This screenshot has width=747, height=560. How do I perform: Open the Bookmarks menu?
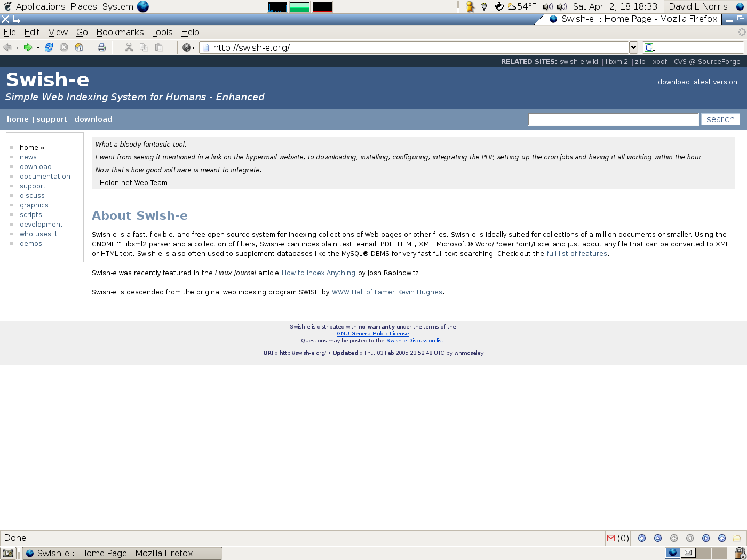click(120, 33)
